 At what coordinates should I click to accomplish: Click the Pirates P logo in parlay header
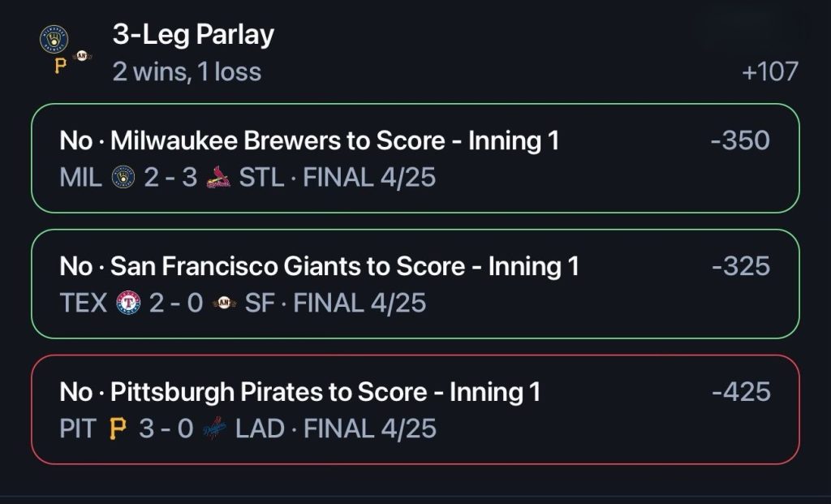tap(61, 66)
